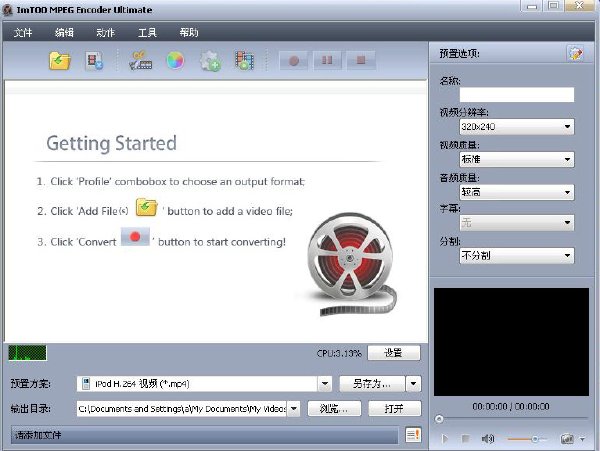
Task: Click the CPU:3.13% text
Action: click(339, 353)
